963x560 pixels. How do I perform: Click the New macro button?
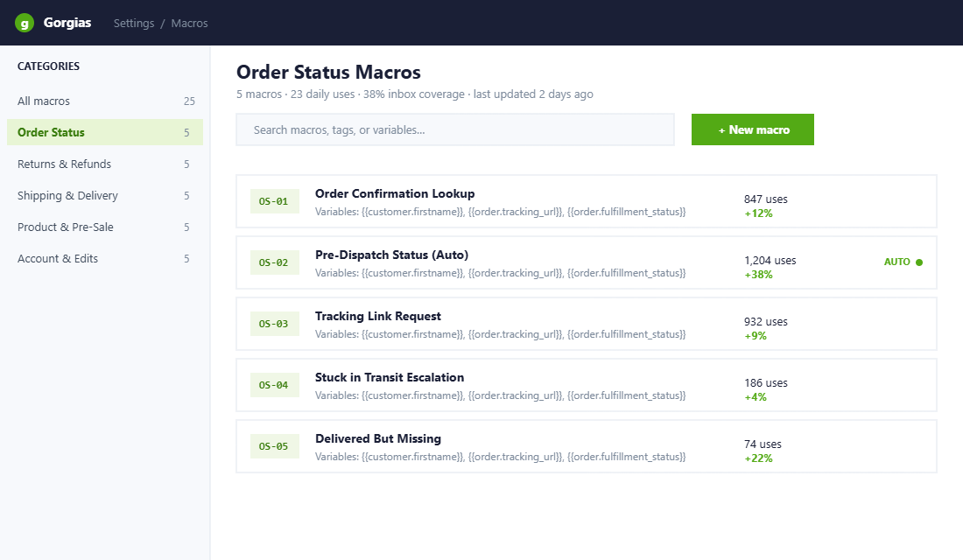(x=752, y=129)
